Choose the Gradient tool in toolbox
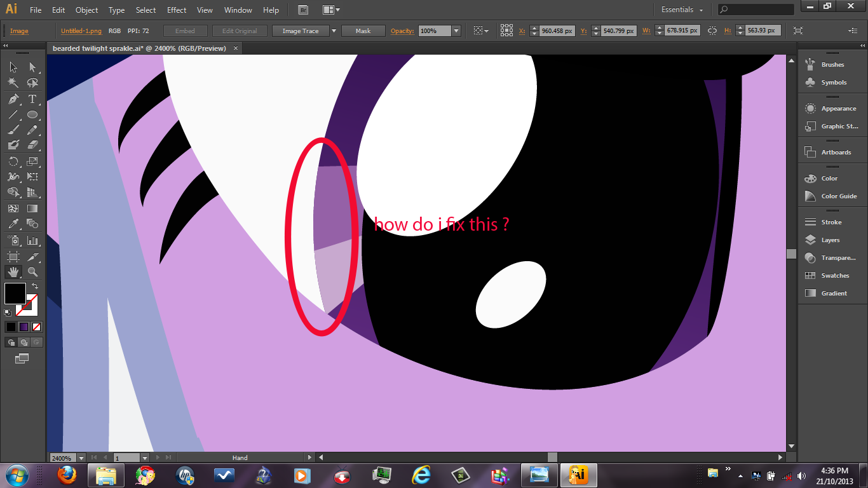This screenshot has height=488, width=868. [32, 208]
